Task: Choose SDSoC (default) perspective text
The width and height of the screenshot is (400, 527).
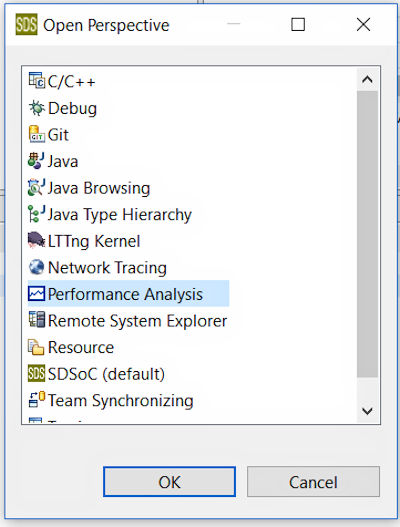Action: tap(106, 374)
